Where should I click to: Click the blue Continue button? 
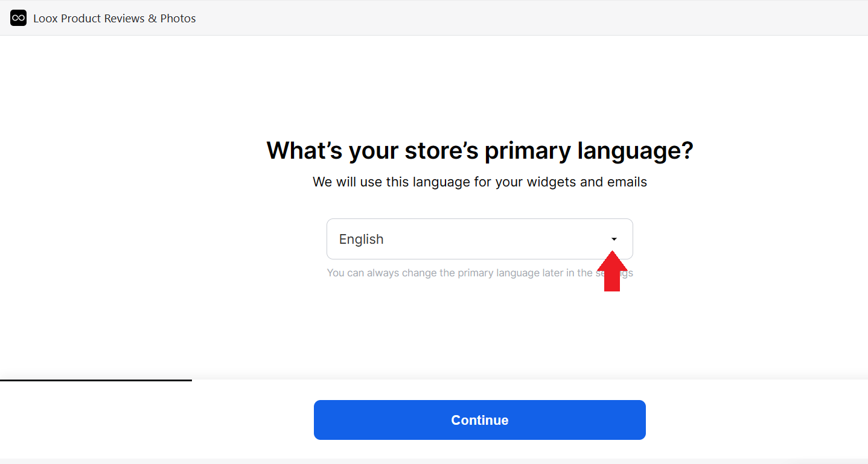pos(480,420)
